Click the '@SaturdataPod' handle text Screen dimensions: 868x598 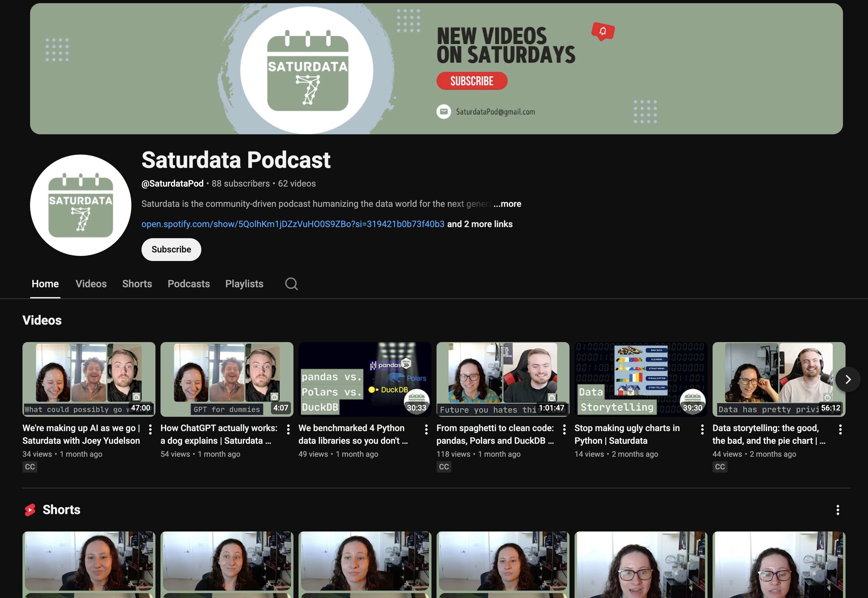point(173,184)
